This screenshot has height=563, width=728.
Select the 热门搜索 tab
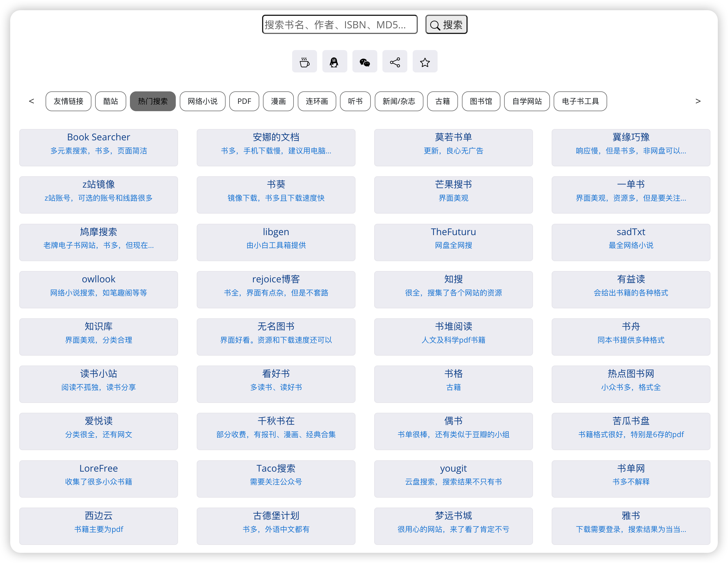coord(153,101)
